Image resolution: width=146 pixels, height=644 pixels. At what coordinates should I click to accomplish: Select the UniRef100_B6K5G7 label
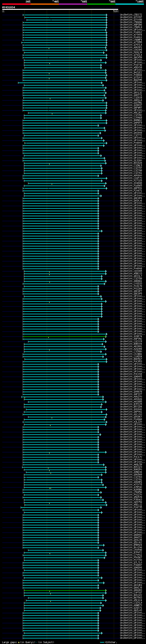point(131,359)
